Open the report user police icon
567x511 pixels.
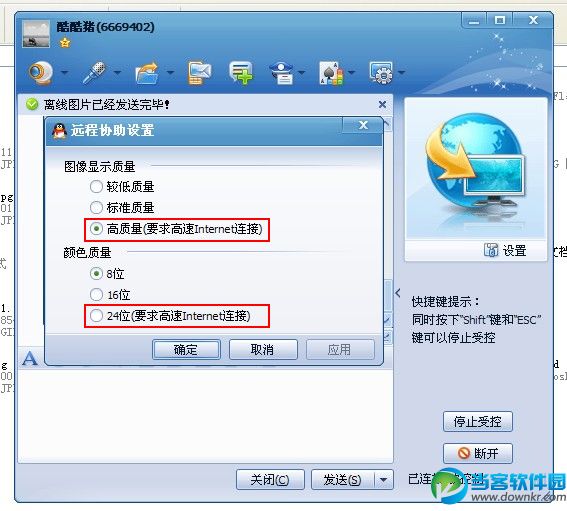pos(281,73)
